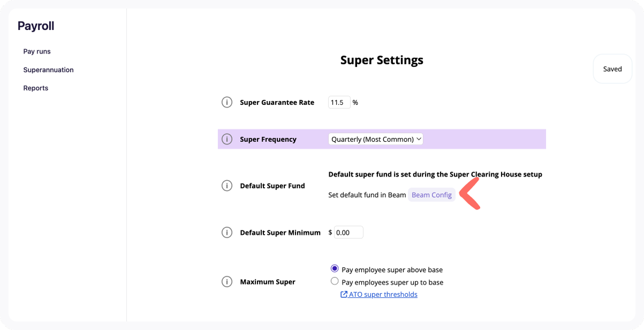The width and height of the screenshot is (644, 330).
Task: Select Pay employee super above base
Action: click(335, 268)
